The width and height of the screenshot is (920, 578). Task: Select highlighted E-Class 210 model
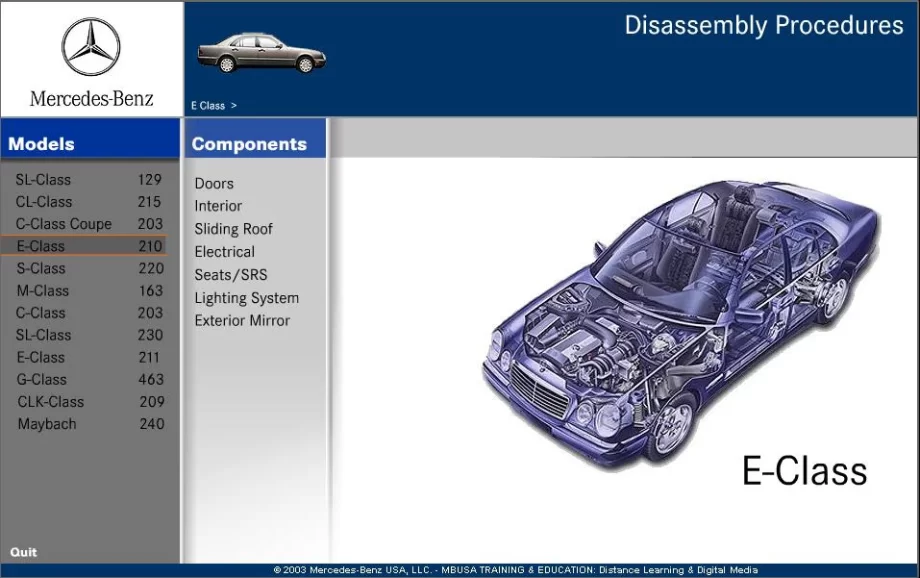[84, 246]
